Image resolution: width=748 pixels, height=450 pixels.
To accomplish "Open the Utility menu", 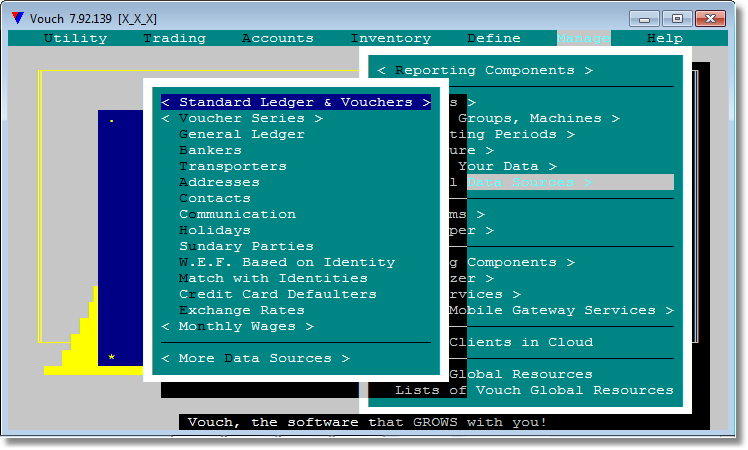I will coord(75,38).
